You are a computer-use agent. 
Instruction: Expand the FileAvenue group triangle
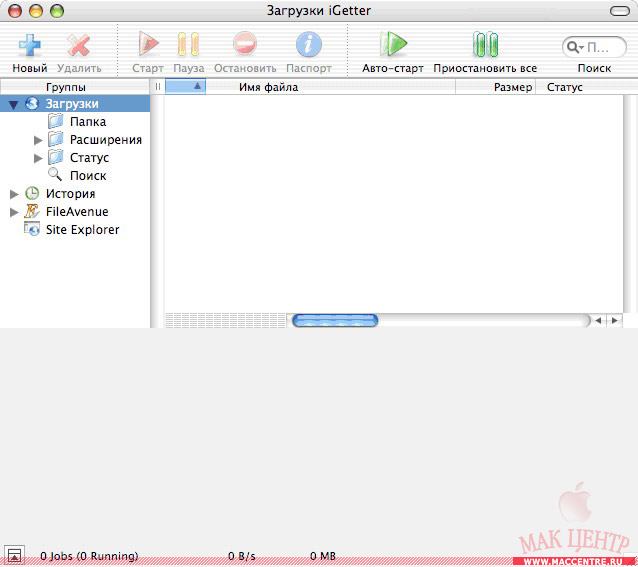[x=14, y=212]
